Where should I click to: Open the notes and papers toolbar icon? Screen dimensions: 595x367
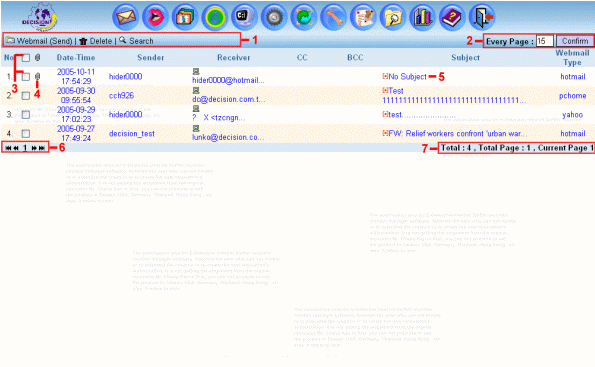(363, 17)
